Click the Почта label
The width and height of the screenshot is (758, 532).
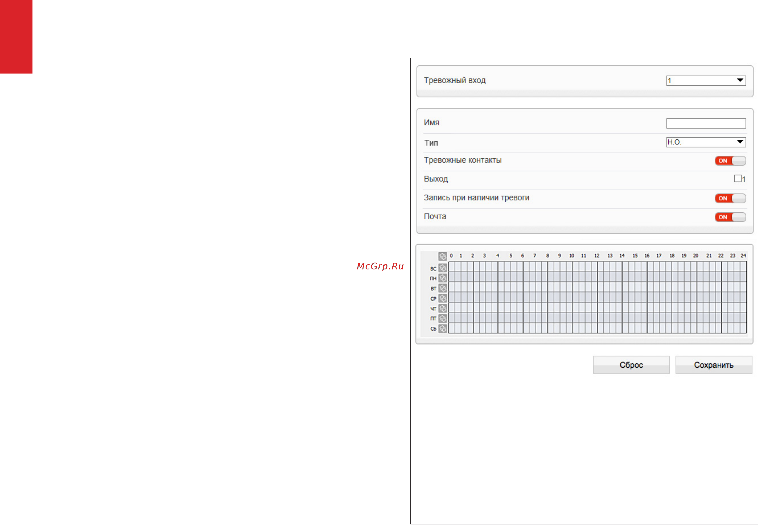[435, 216]
